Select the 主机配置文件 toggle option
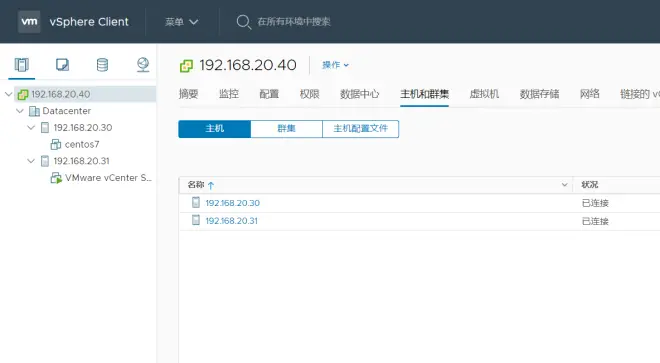 [x=361, y=129]
